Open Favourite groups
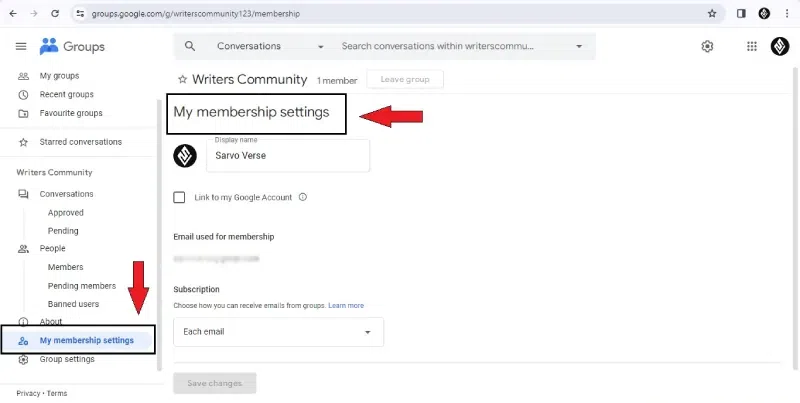The image size is (800, 403). coord(71,113)
